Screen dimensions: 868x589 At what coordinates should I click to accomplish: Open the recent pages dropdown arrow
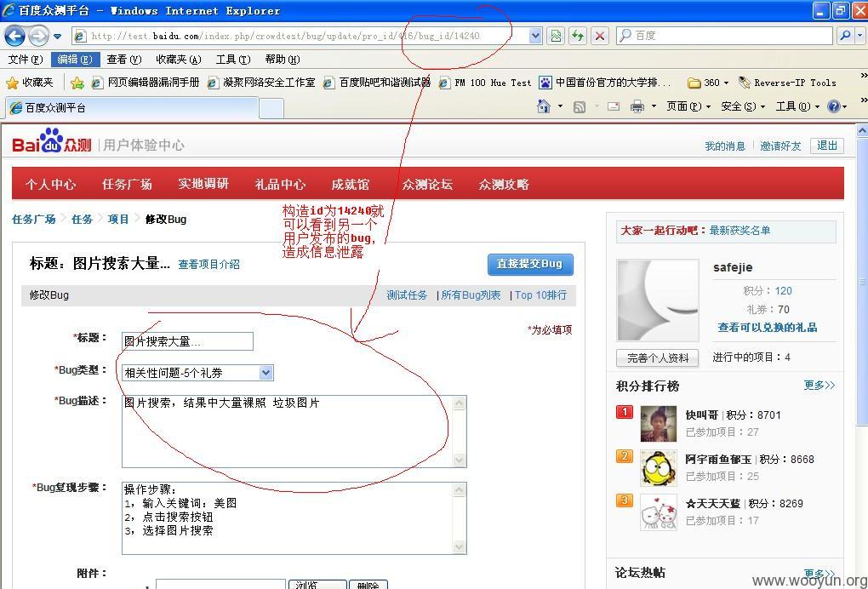pyautogui.click(x=58, y=37)
